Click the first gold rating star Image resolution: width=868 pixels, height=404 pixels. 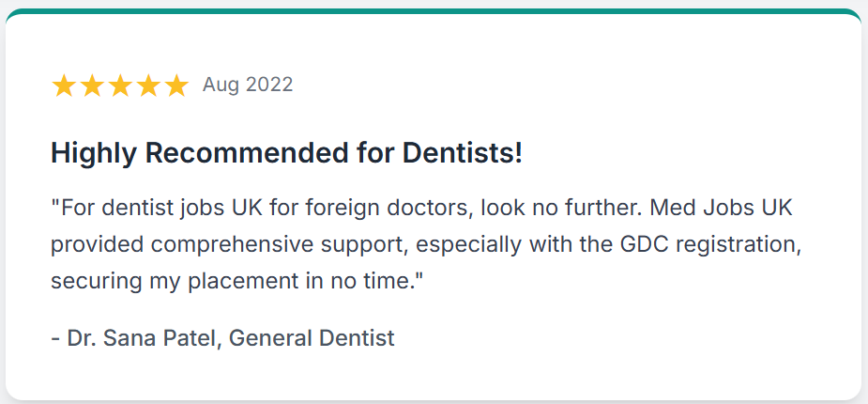click(x=63, y=85)
